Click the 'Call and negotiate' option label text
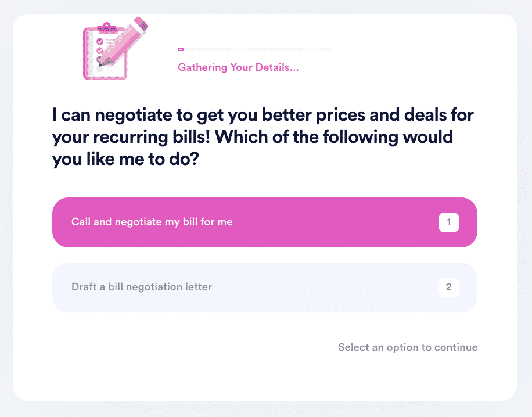 click(x=152, y=222)
